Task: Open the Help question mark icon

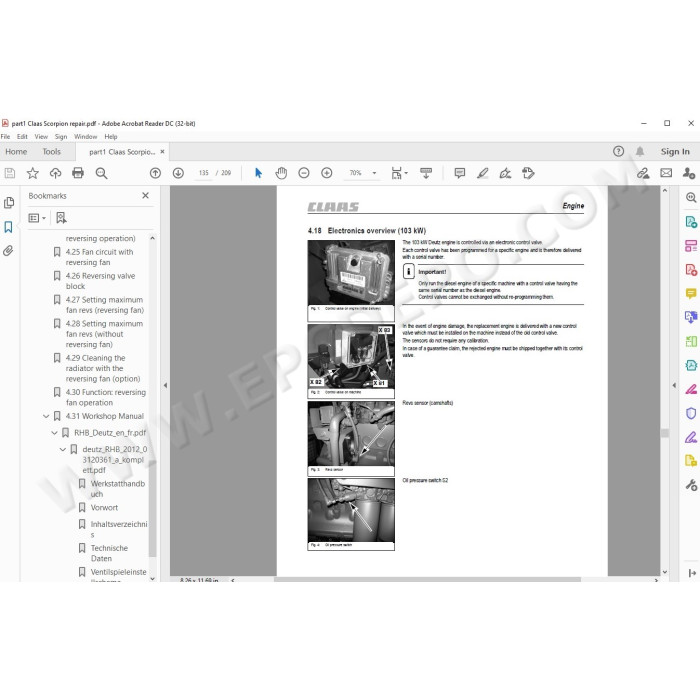Action: (x=618, y=151)
